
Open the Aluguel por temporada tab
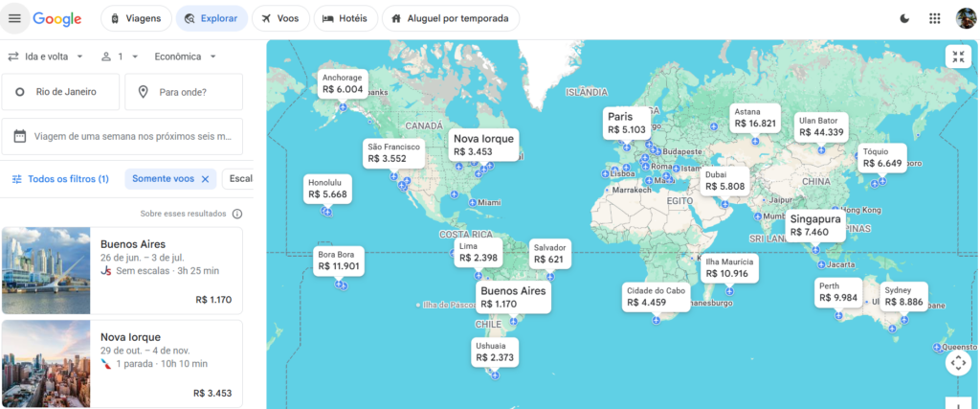point(450,18)
